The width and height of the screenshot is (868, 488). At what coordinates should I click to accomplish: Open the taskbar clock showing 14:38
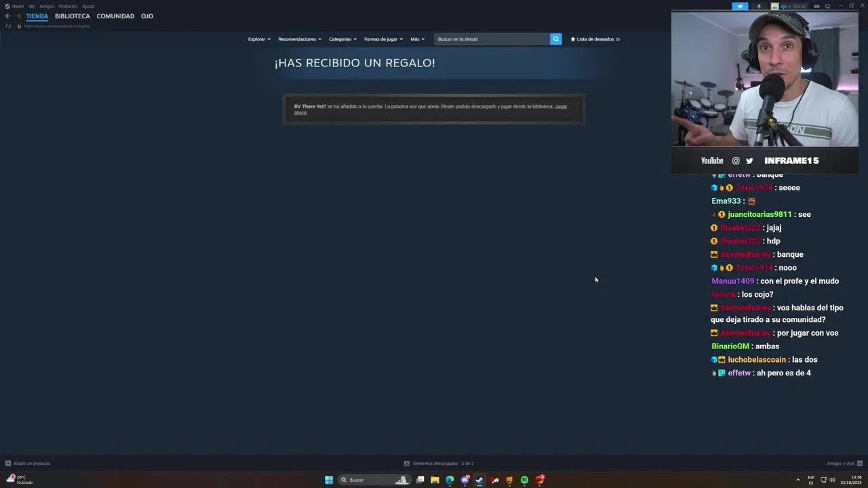851,480
